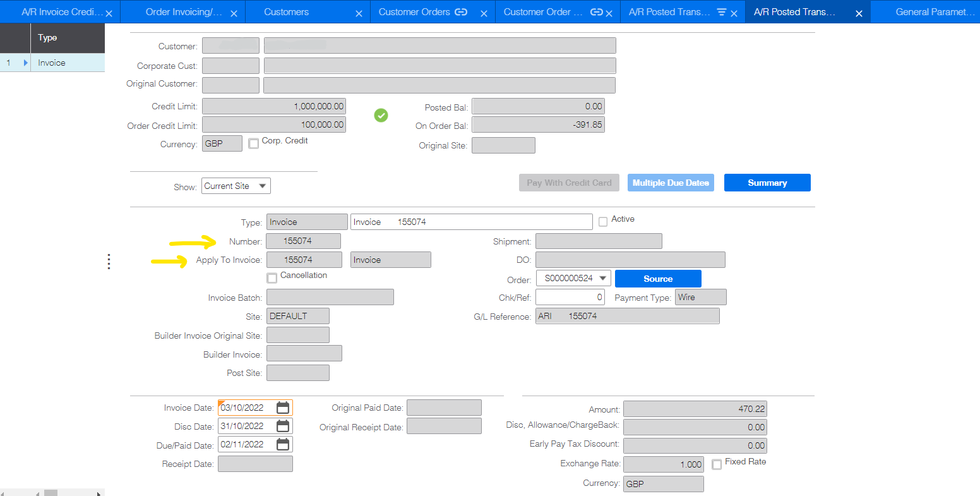The width and height of the screenshot is (980, 496).
Task: Click the green credit check status icon
Action: 381,116
